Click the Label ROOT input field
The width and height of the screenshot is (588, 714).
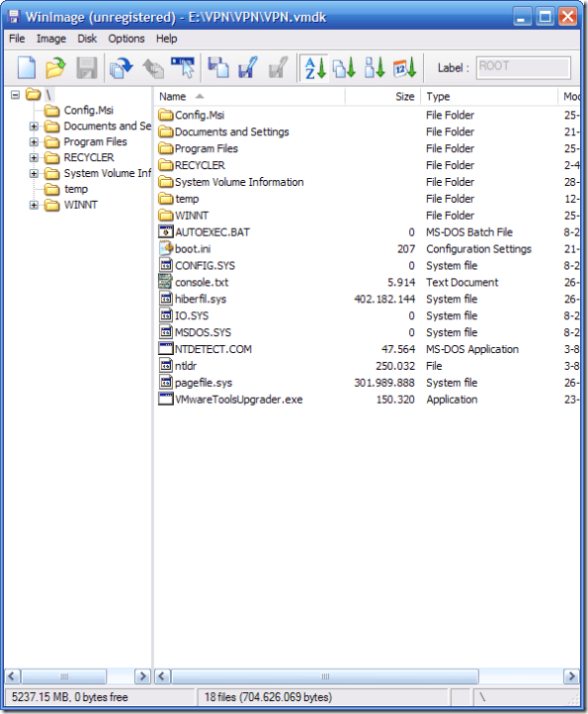(x=524, y=67)
